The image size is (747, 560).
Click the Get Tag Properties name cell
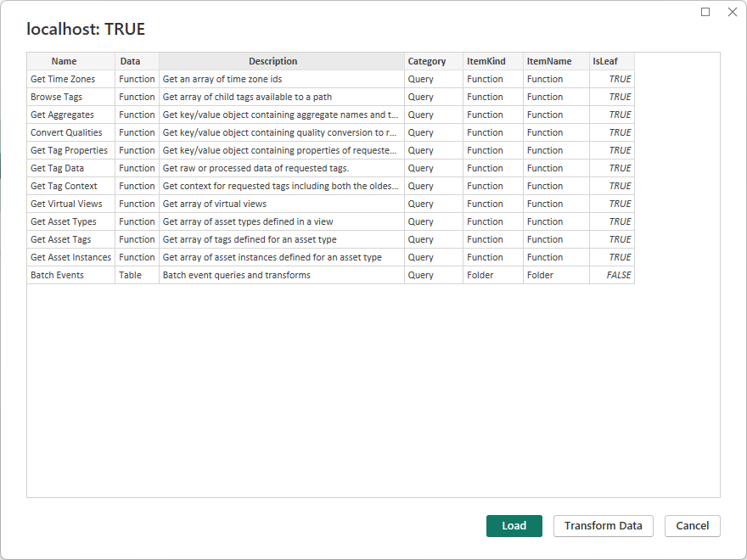coord(69,150)
